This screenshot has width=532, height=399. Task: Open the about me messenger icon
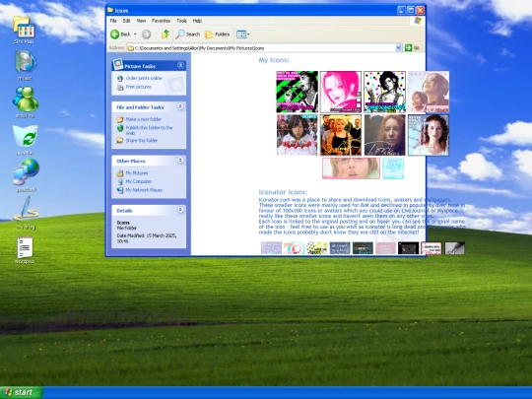[26, 101]
